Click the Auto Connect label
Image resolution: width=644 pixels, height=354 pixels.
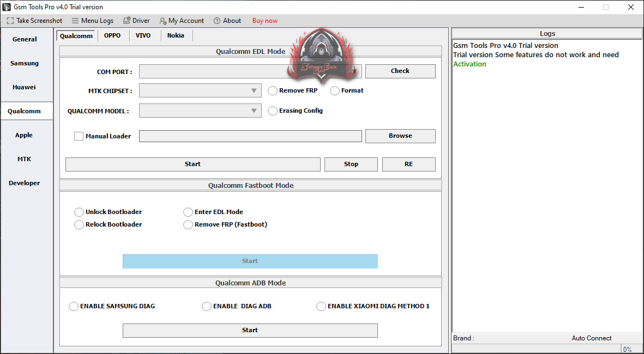[x=592, y=338]
